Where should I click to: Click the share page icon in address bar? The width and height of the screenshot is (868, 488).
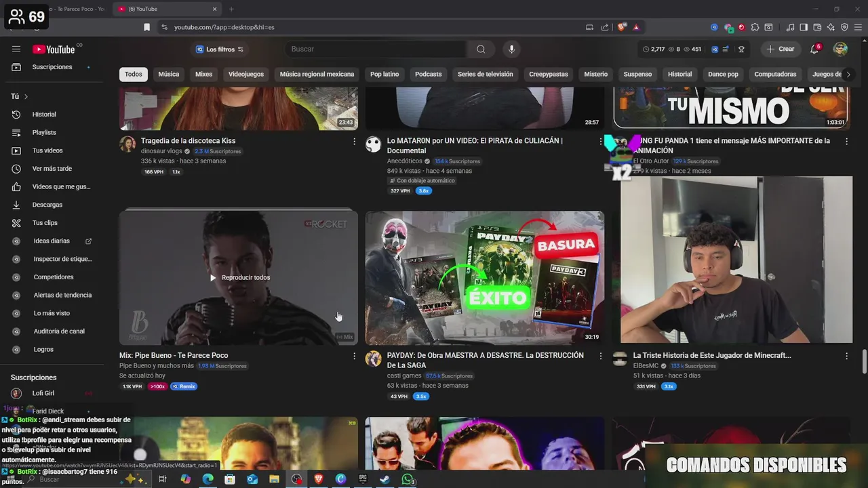coord(604,27)
